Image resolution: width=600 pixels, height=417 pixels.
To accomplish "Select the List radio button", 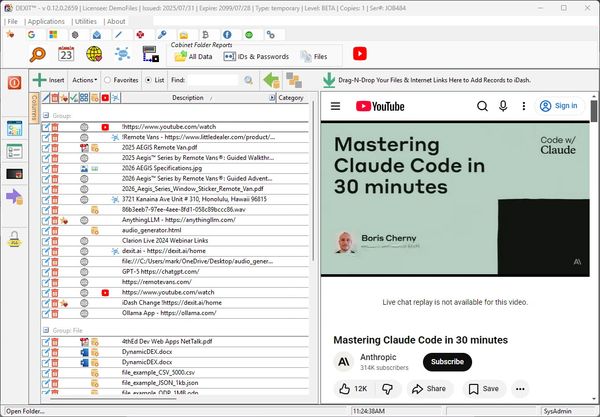I will (148, 79).
